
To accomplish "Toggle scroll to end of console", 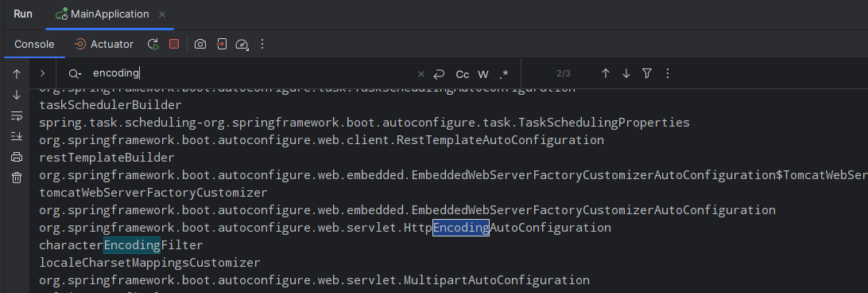I will [x=17, y=136].
